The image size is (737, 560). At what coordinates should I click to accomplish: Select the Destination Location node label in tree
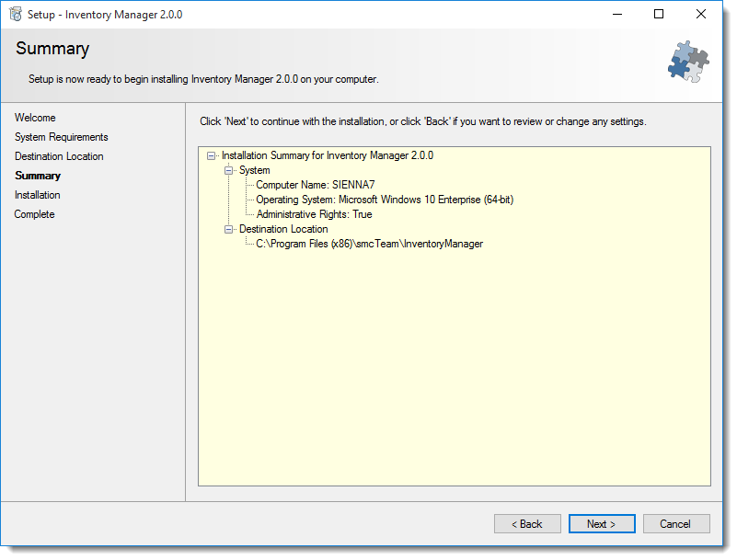[x=283, y=229]
